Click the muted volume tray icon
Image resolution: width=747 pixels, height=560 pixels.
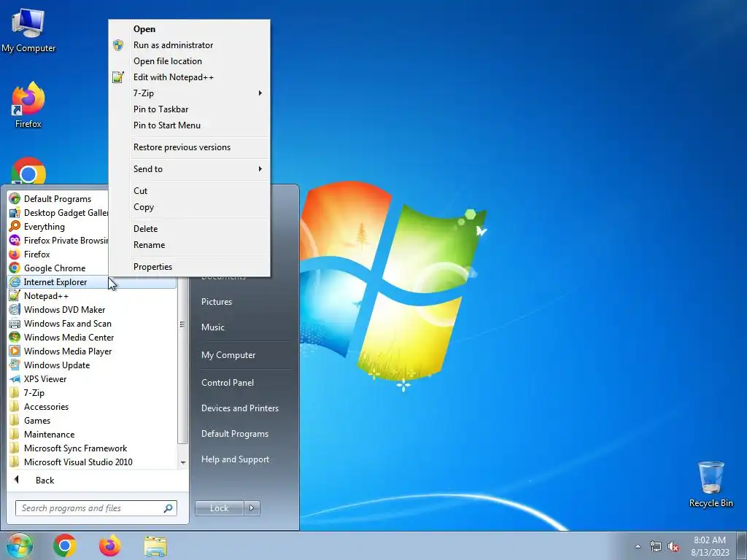click(x=673, y=546)
